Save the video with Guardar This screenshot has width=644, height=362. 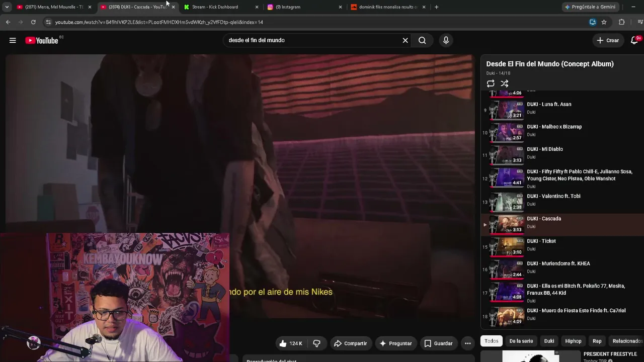(x=438, y=343)
